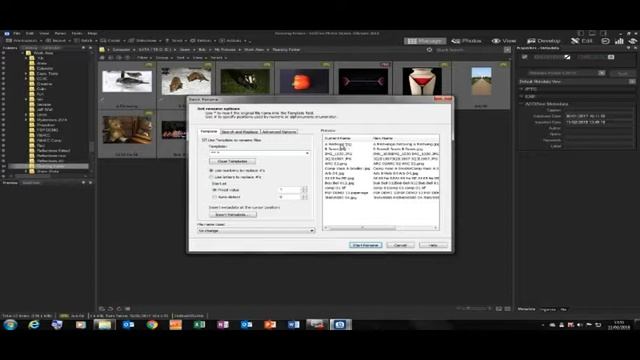Click the Windows Start button
Screen dimensions: 640x360
pyautogui.click(x=10, y=325)
